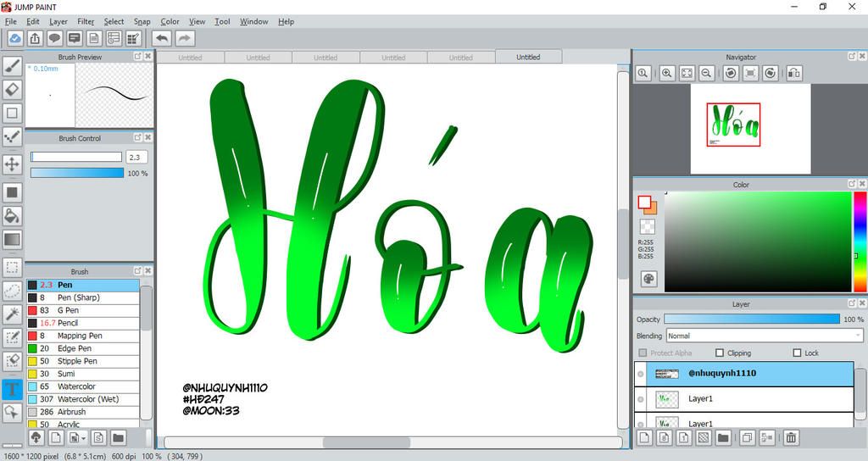Click the brush size slider in Brush Control
Viewport: 868px width, 461px height.
pos(76,157)
